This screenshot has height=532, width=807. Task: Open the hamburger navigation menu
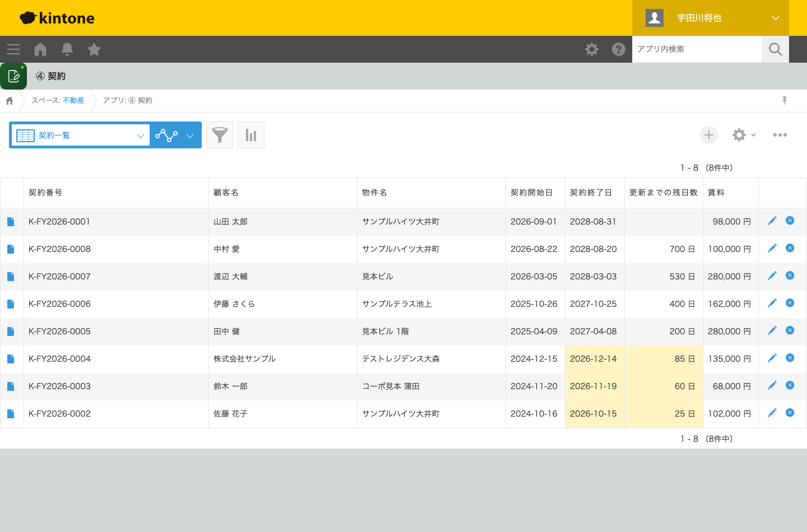tap(13, 49)
